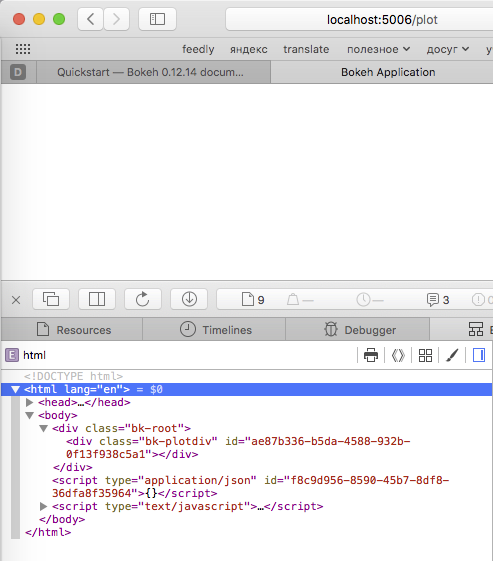
Task: Collapse the div class bk-root node
Action: pos(44,428)
